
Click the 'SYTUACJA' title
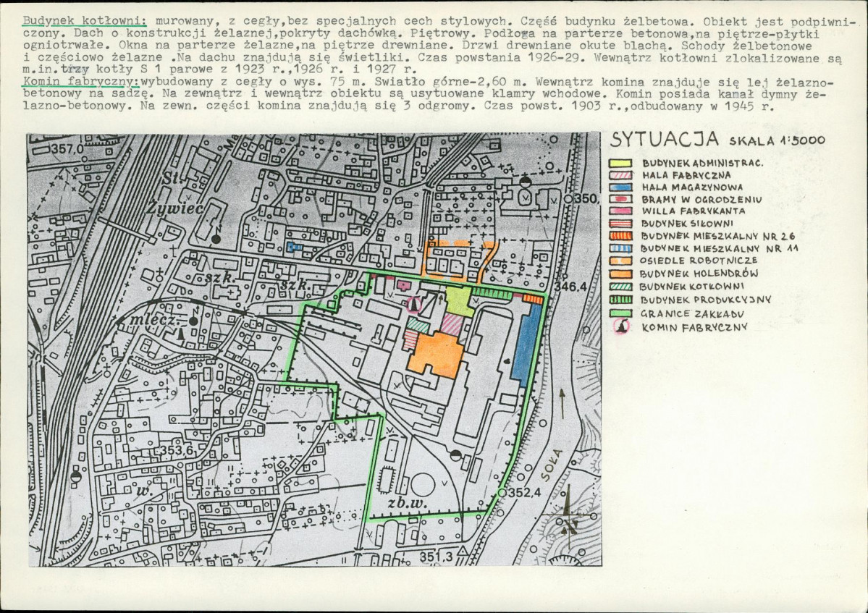(x=665, y=139)
